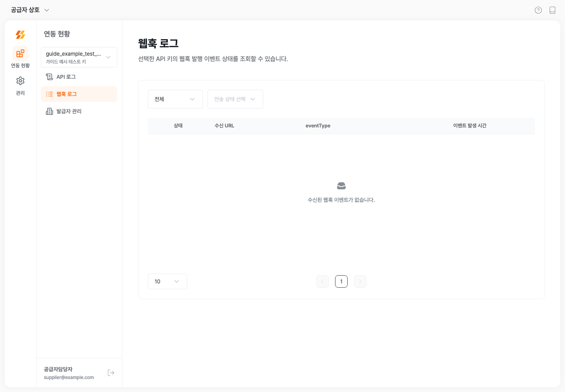Expand the 공급자 상호 dropdown

pos(30,10)
